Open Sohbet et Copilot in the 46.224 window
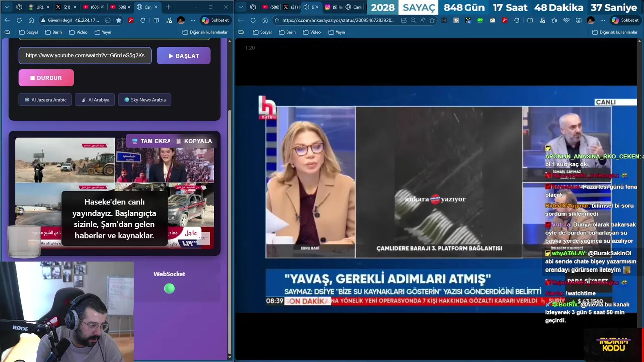This screenshot has width=644, height=362. (216, 20)
